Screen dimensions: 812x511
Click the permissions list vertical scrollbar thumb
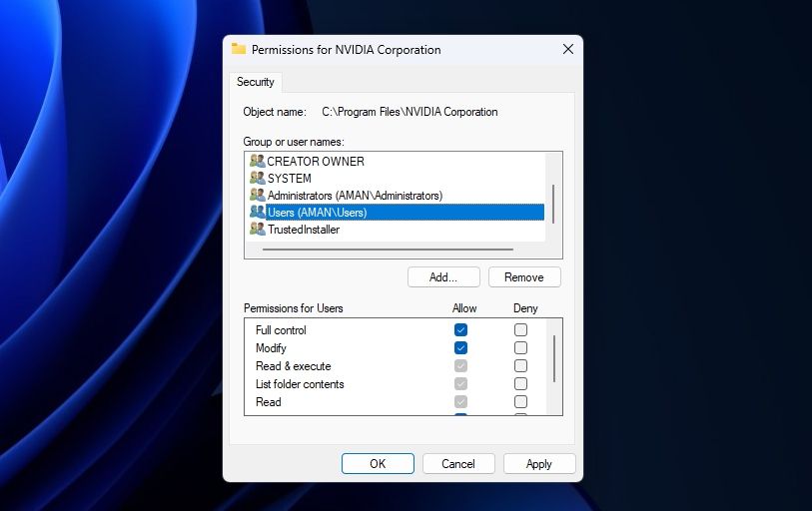click(x=554, y=358)
